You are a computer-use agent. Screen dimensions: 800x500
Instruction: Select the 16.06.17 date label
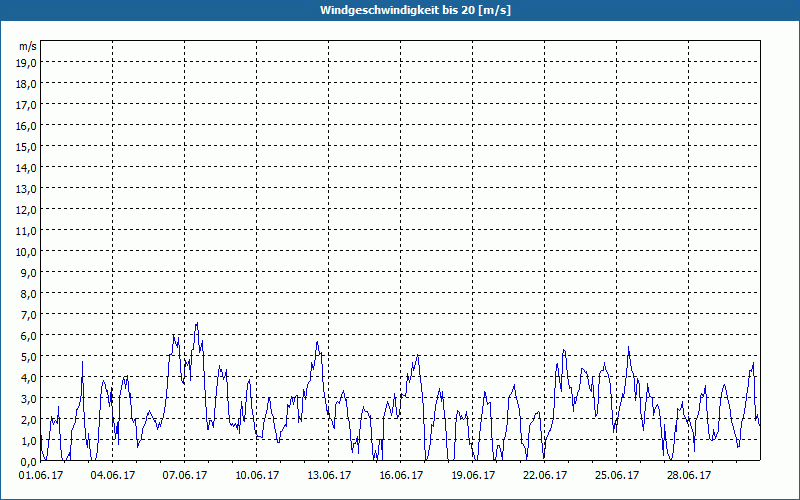401,476
